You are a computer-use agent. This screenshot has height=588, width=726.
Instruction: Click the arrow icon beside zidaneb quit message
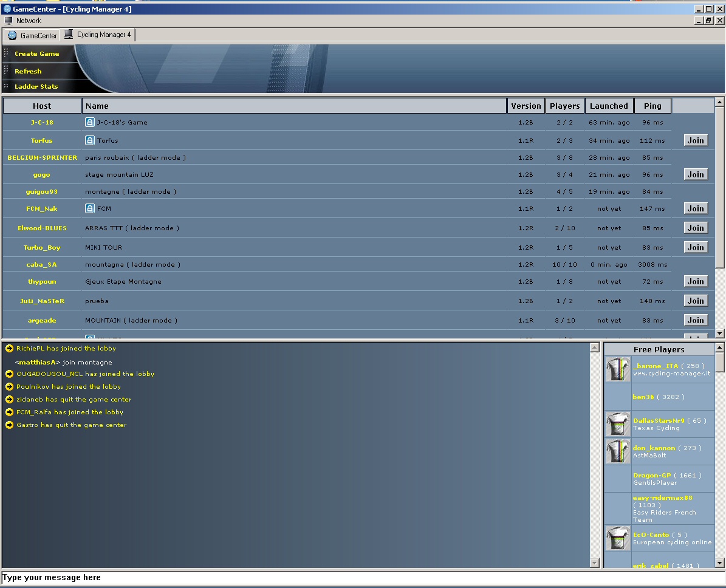click(9, 399)
